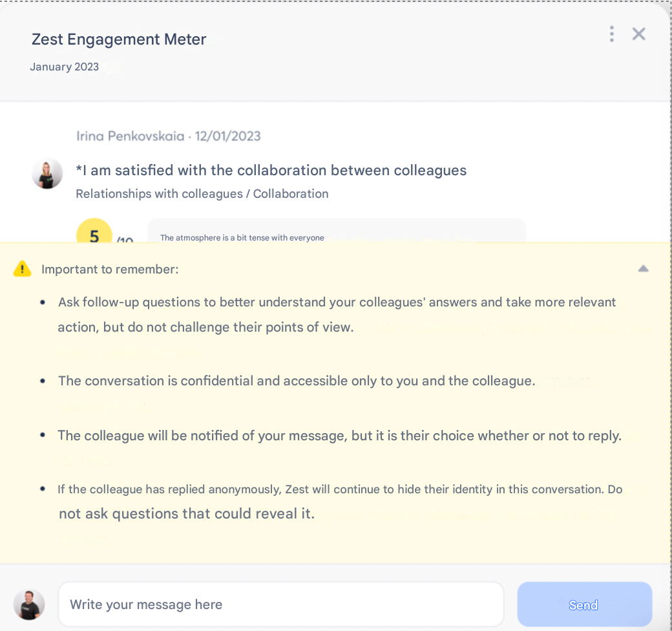Screen dimensions: 672x631
Task: Click the yellow score 5 badge
Action: [x=94, y=234]
